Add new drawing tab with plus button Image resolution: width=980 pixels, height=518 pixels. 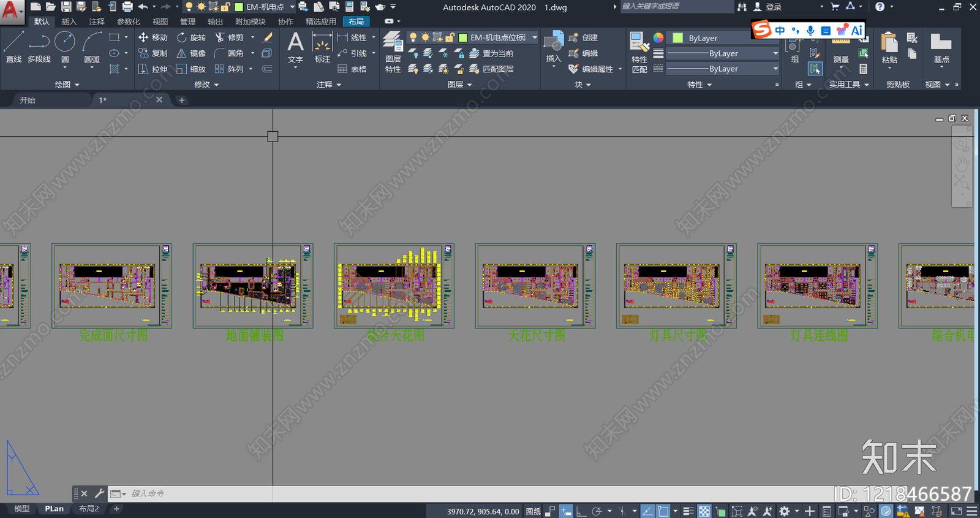[x=182, y=100]
